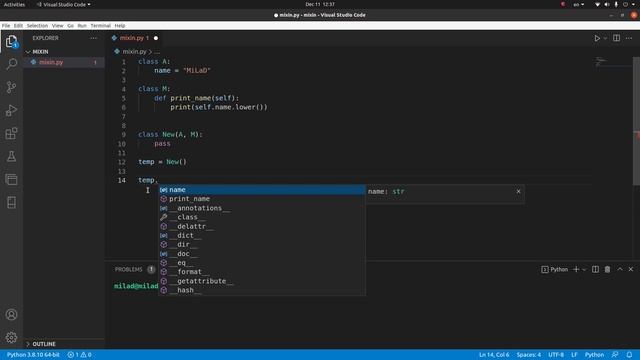Open the Go menu
The width and height of the screenshot is (640, 360).
point(71,25)
